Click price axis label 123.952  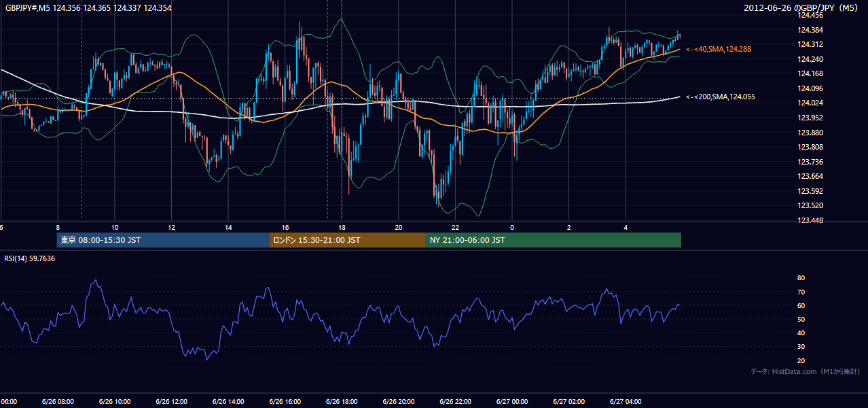[811, 118]
